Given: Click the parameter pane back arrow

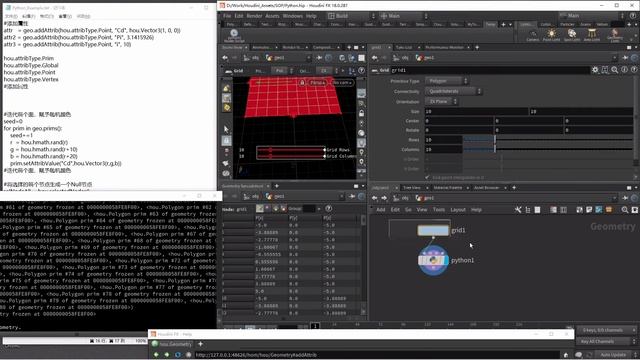Looking at the screenshot, I should 375,58.
